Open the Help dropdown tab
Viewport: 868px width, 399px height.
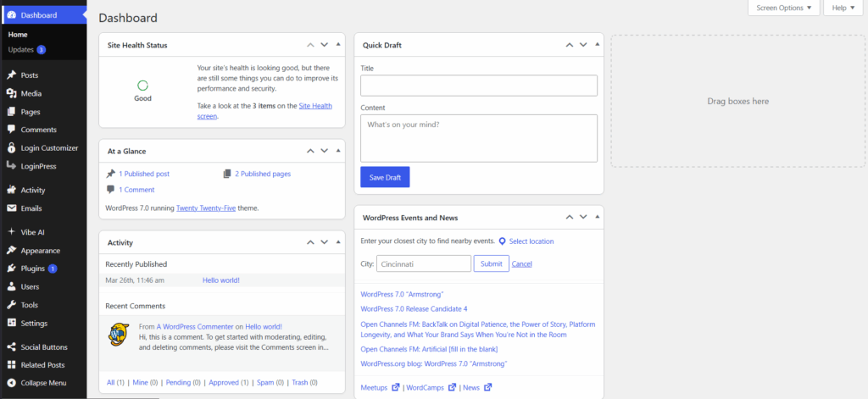[x=843, y=8]
